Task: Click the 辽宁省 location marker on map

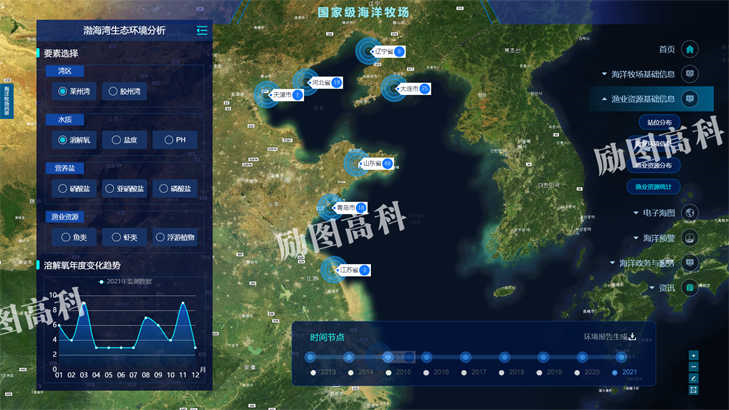Action: tap(399, 51)
